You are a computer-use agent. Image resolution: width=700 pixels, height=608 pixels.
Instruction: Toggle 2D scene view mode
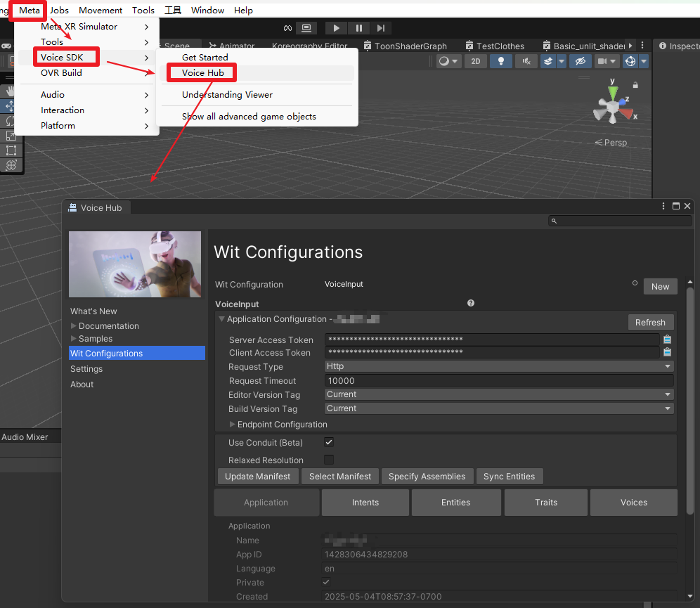(475, 61)
